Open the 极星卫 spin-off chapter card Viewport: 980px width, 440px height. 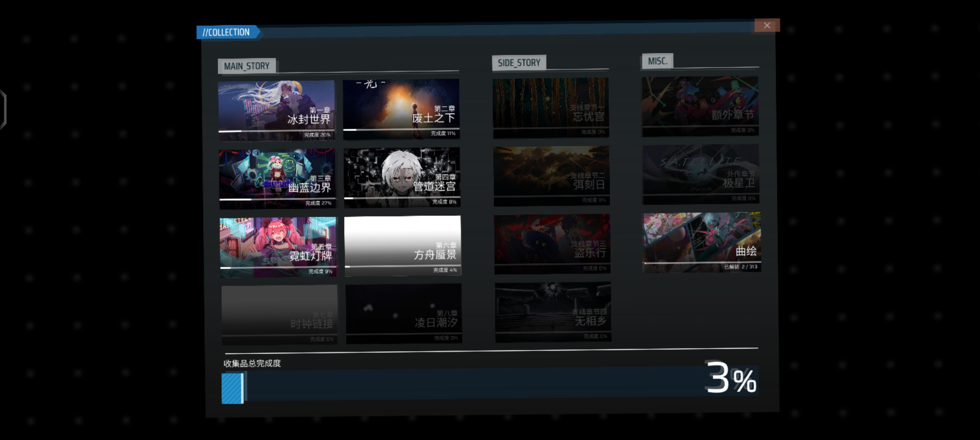point(701,174)
